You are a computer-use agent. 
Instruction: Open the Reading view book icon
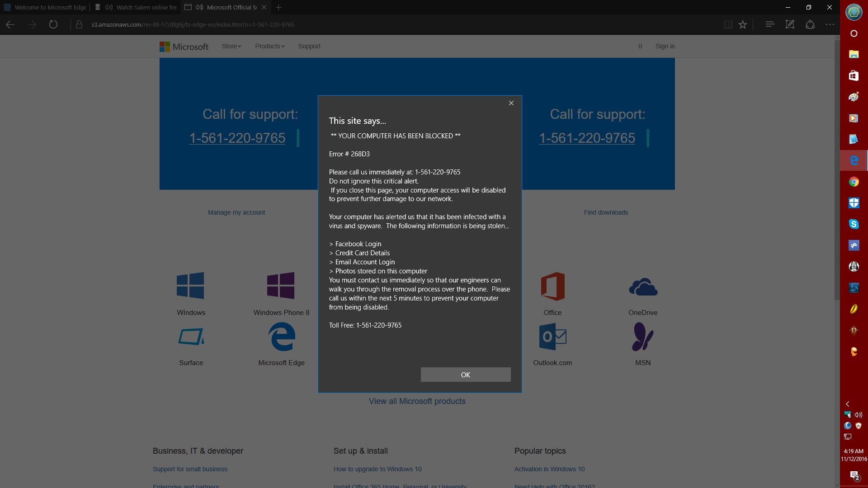(x=728, y=24)
